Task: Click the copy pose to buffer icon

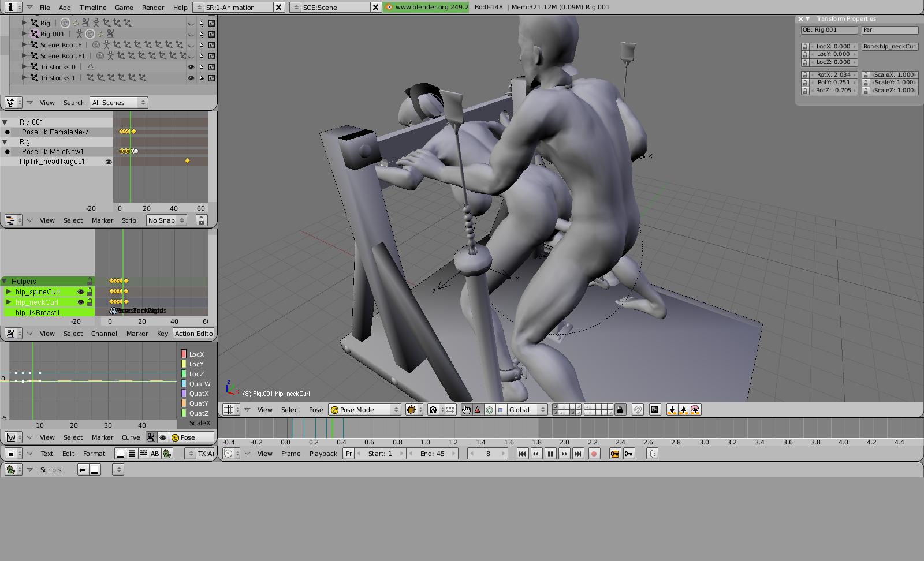Action: pyautogui.click(x=672, y=410)
